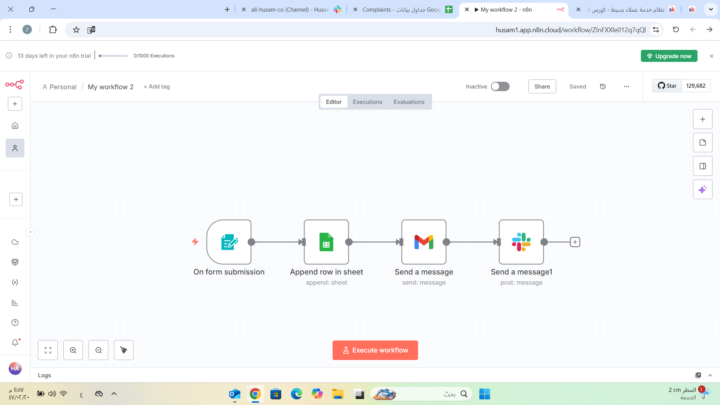Add a node after Send a message1
This screenshot has height=405, width=720.
[x=574, y=242]
